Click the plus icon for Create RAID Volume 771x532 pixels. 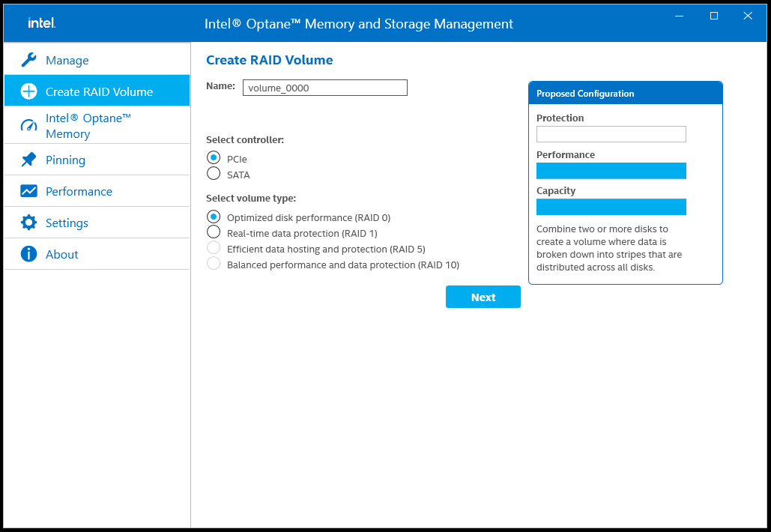(x=28, y=91)
